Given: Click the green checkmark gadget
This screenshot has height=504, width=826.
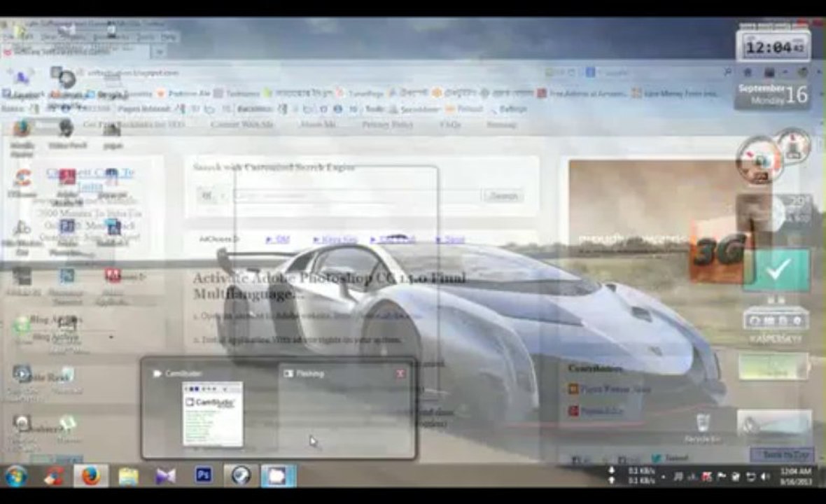Looking at the screenshot, I should coord(776,270).
